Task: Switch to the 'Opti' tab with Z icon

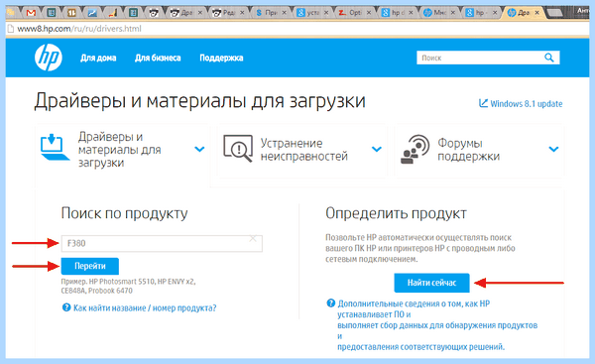Action: 354,13
